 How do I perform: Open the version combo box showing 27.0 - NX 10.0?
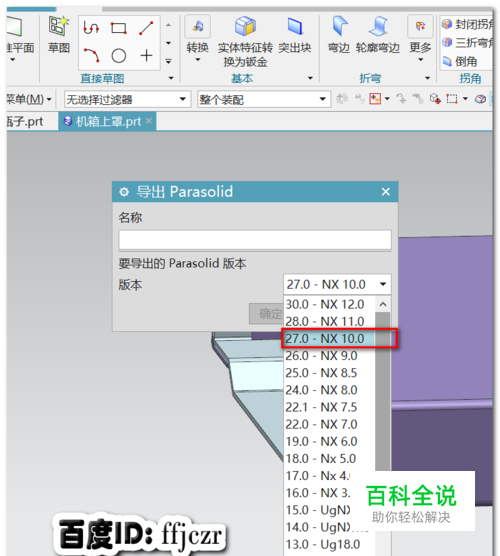pos(337,284)
